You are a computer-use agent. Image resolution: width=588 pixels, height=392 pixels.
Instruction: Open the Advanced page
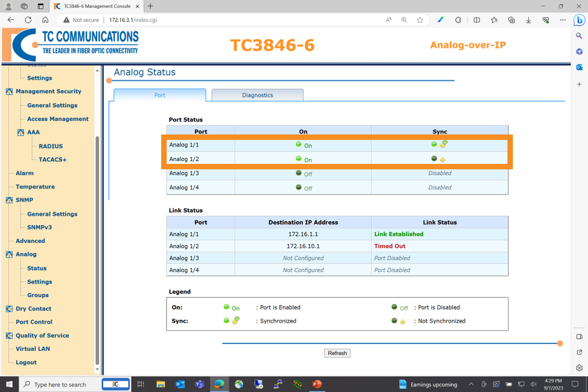(30, 241)
